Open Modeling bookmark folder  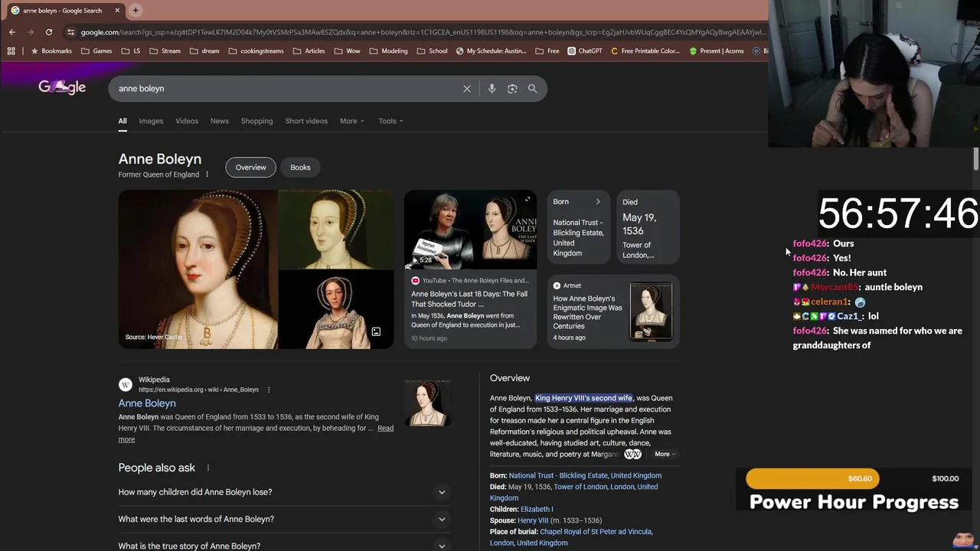coord(389,51)
